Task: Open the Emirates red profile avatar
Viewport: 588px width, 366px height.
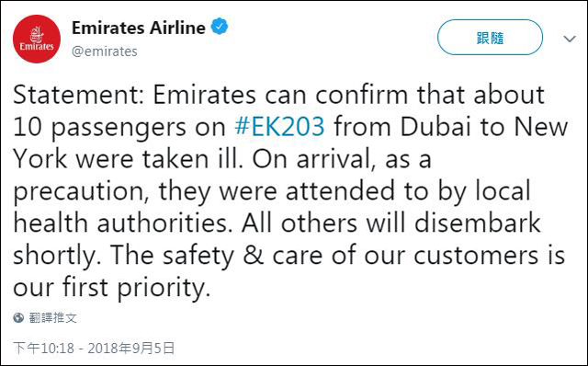Action: (37, 39)
